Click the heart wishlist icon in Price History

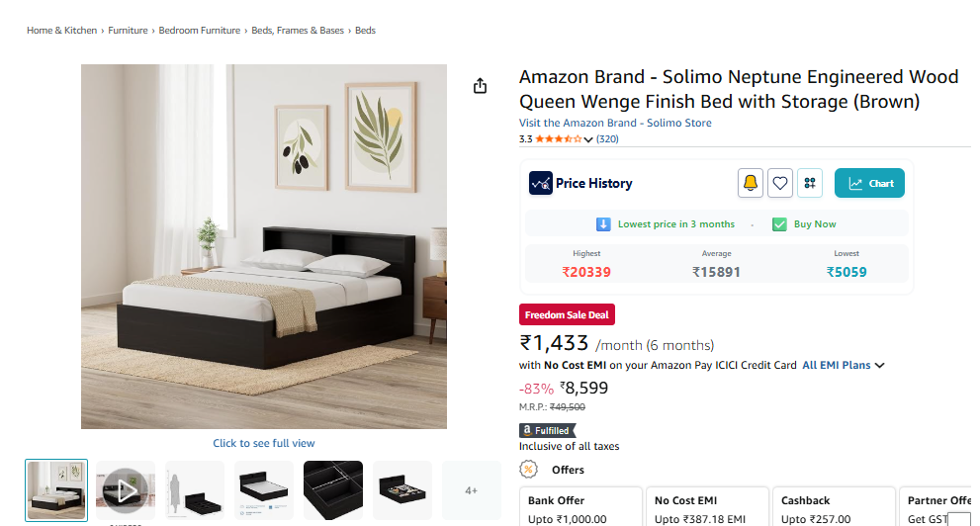[x=780, y=183]
